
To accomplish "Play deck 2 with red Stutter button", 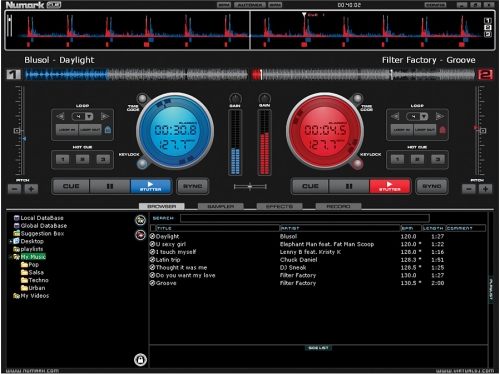I will tap(389, 186).
